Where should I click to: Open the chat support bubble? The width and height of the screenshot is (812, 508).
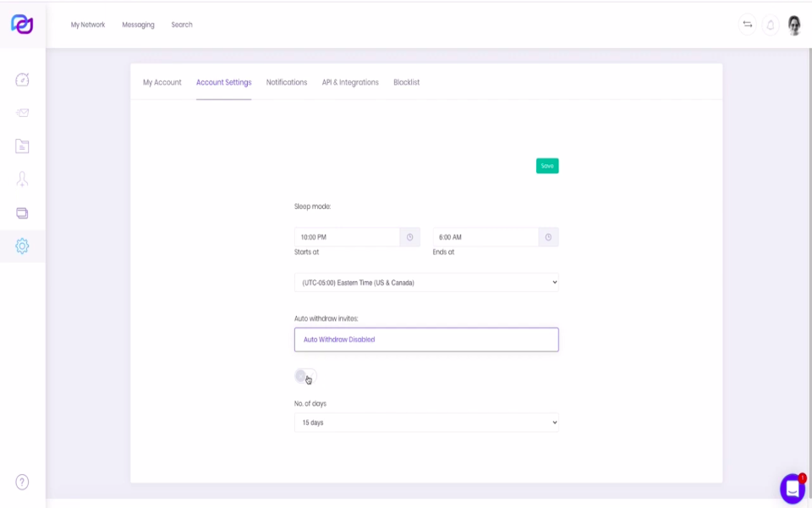point(793,489)
